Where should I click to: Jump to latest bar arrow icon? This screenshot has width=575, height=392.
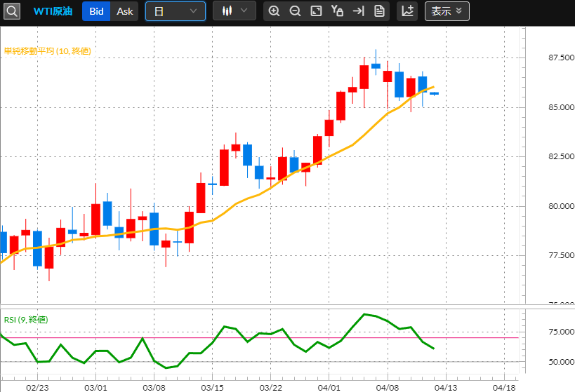[x=358, y=11]
